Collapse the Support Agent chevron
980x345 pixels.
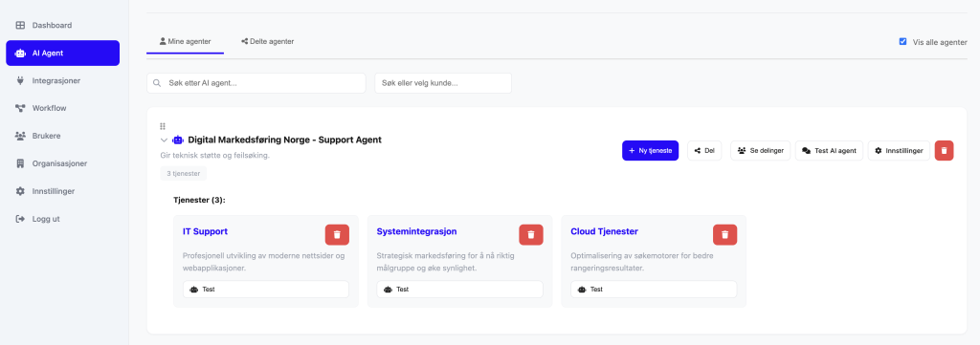coord(164,140)
